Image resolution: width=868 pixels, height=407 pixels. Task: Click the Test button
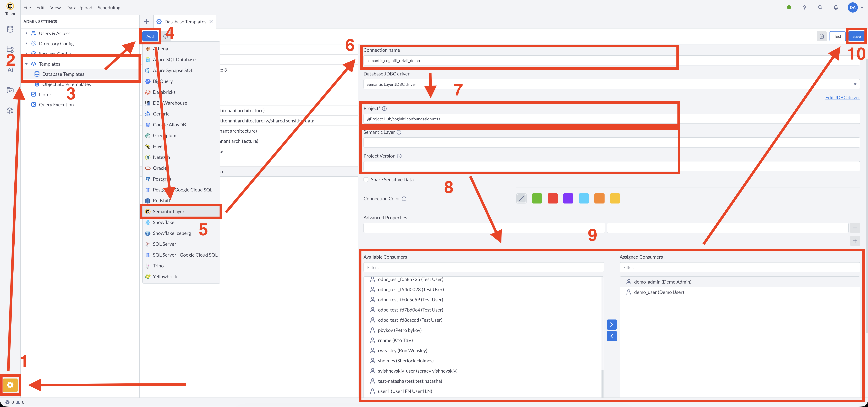click(x=837, y=36)
